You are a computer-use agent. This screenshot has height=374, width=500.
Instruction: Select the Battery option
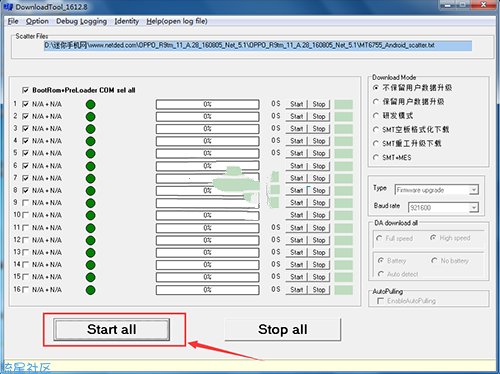381,260
